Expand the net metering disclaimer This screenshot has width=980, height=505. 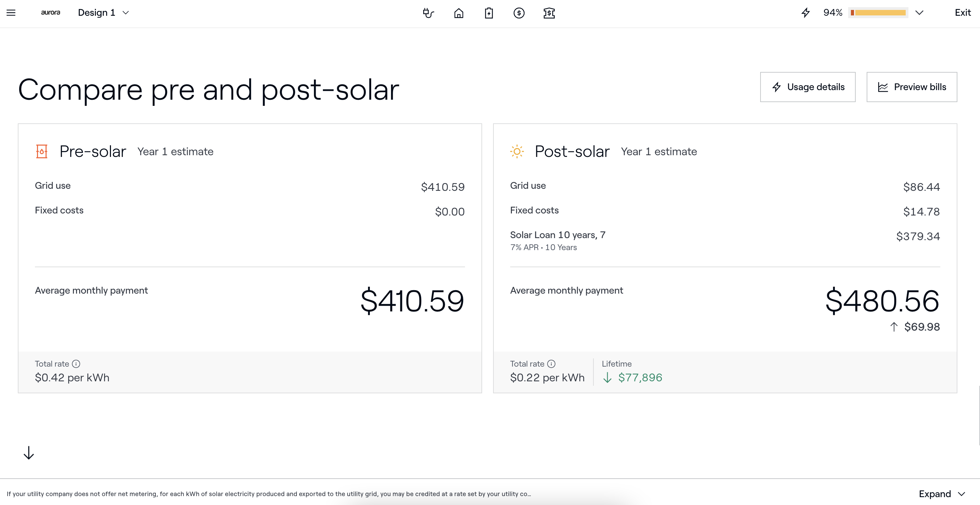pos(942,494)
